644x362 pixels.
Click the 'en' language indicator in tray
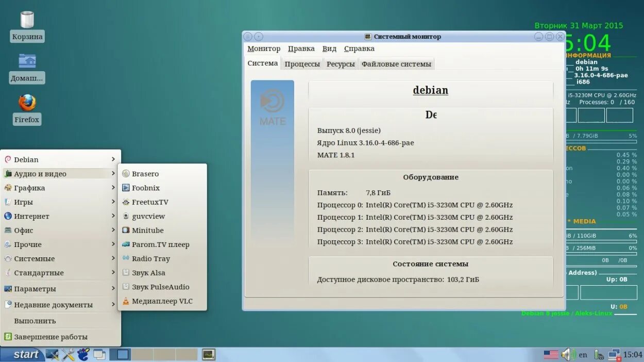583,355
